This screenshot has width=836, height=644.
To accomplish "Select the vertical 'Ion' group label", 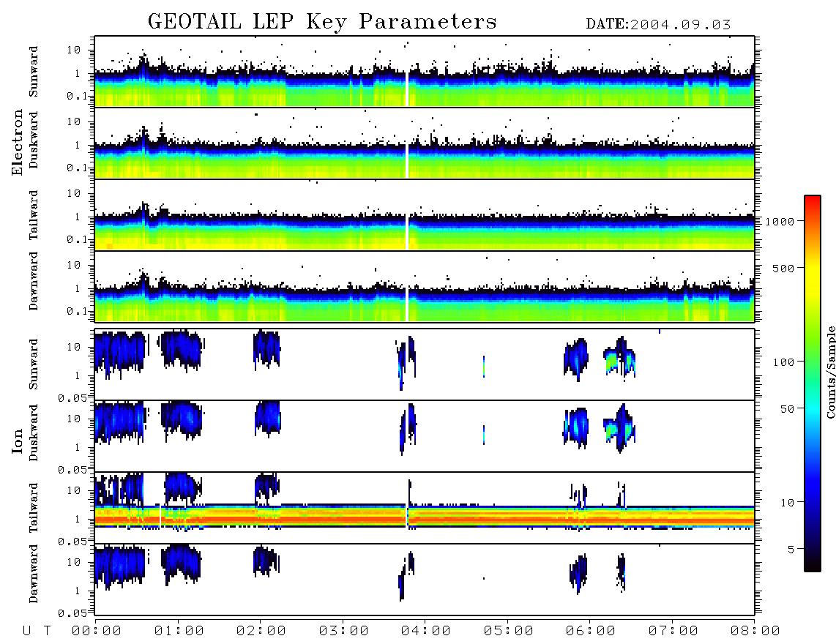I will (x=18, y=441).
